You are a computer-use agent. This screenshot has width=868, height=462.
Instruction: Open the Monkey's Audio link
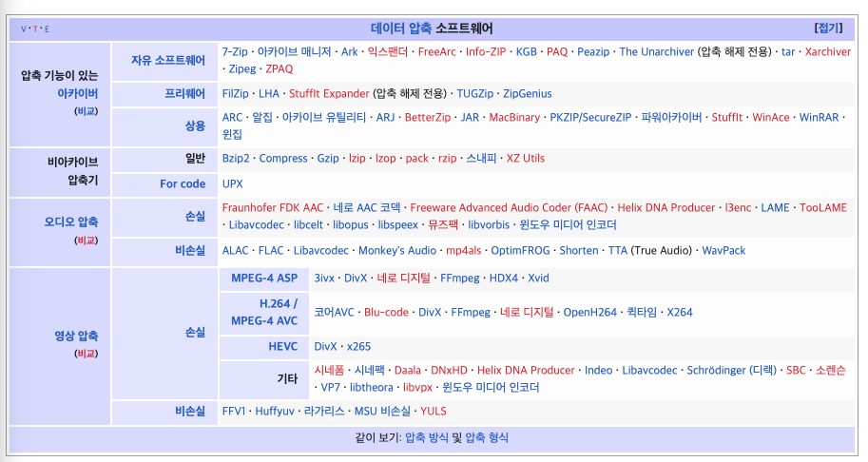click(x=397, y=251)
